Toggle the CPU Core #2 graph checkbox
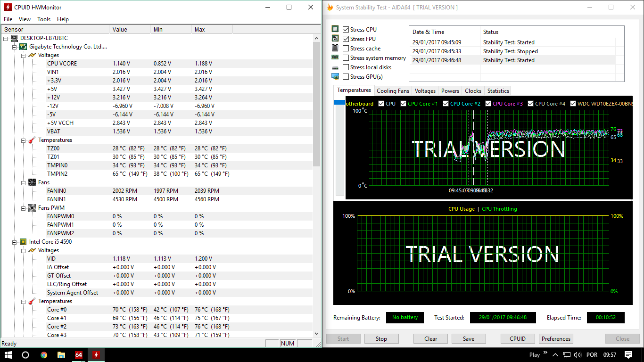The height and width of the screenshot is (362, 644). [x=446, y=104]
